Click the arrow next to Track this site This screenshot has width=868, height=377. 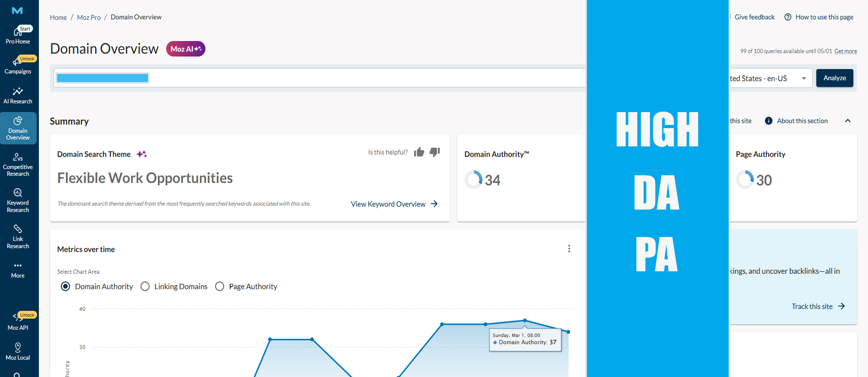pyautogui.click(x=841, y=306)
